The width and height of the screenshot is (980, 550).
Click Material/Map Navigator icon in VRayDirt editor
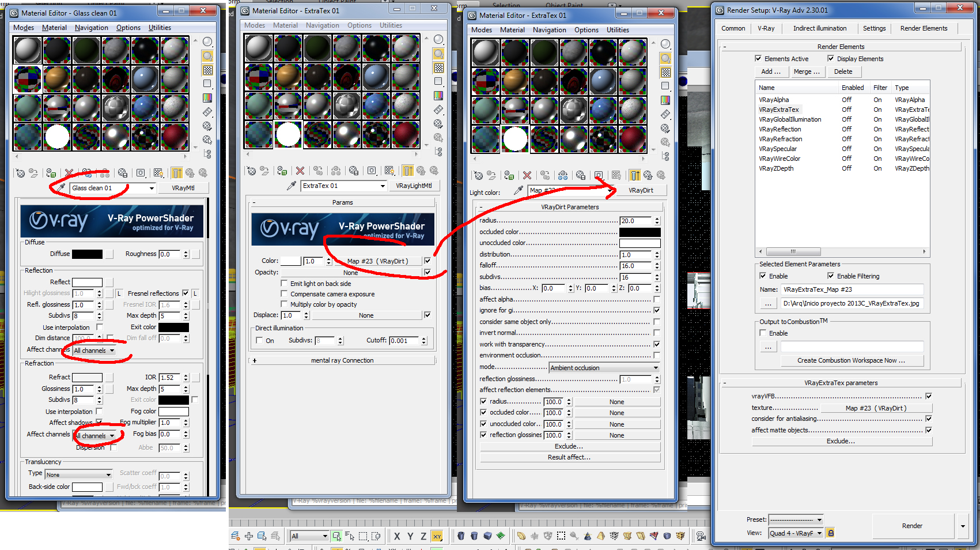pos(665,156)
